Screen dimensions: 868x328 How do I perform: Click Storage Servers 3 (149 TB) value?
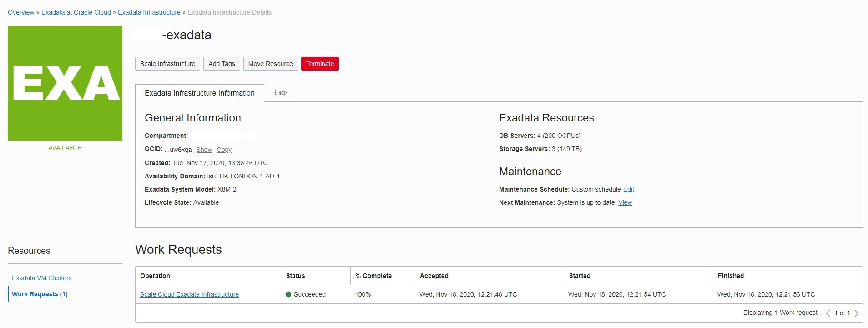point(567,149)
